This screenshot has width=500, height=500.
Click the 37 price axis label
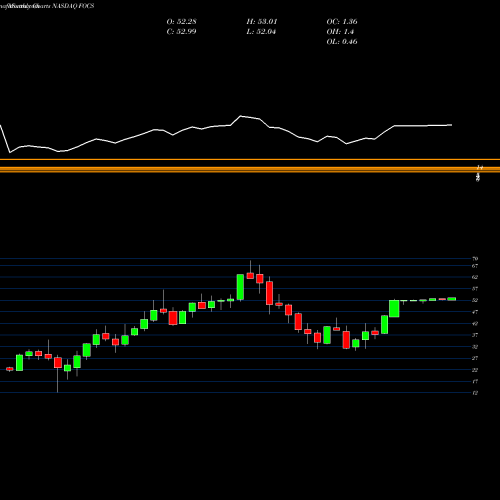(x=475, y=335)
